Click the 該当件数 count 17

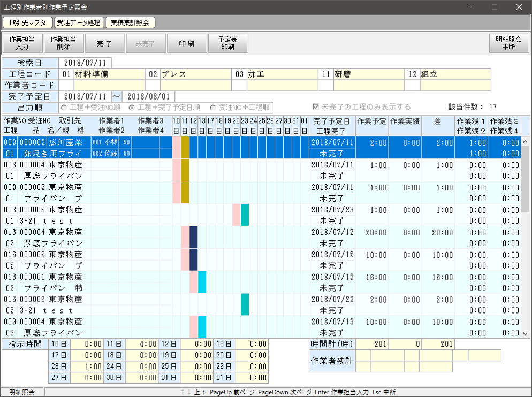coord(493,107)
